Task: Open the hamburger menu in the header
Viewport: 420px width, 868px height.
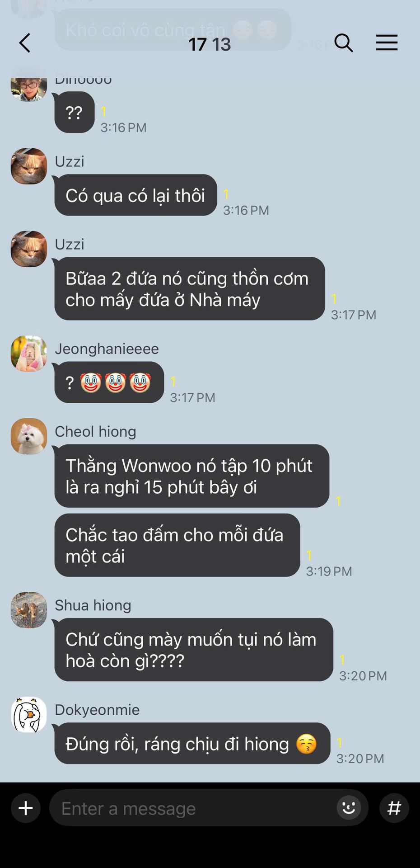Action: tap(387, 42)
